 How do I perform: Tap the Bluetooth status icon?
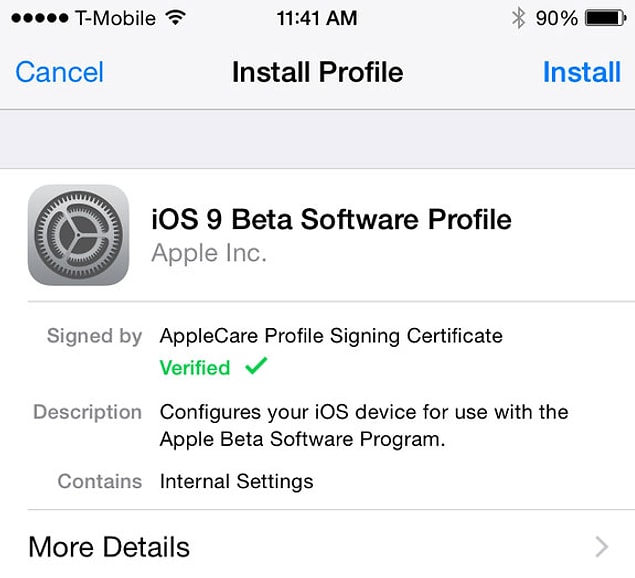tap(518, 18)
